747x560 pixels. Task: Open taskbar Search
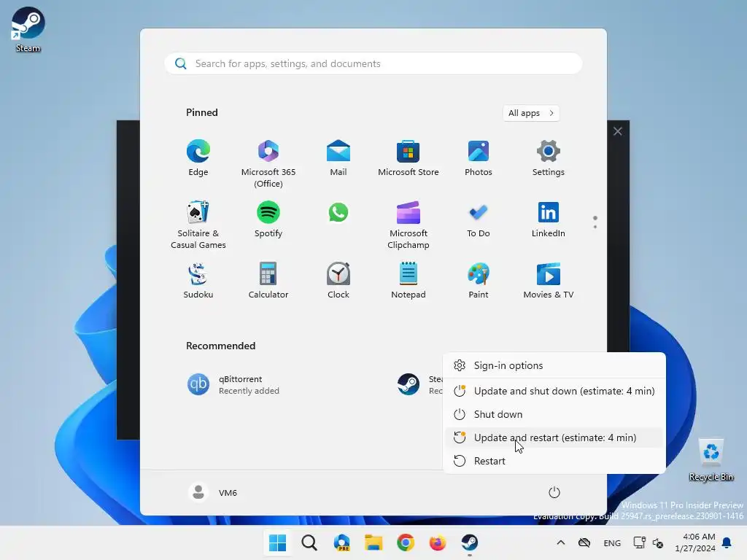tap(309, 542)
